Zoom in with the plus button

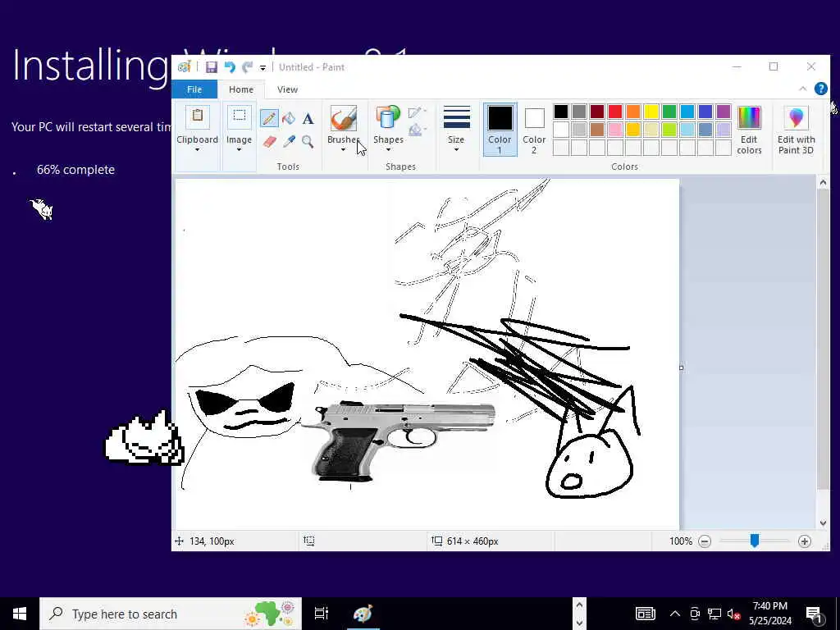(x=804, y=541)
